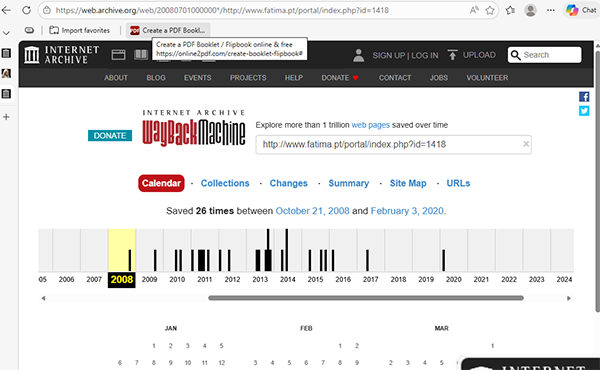Open vertical tabs icon in sidebar top
This screenshot has width=600, height=370.
click(6, 53)
